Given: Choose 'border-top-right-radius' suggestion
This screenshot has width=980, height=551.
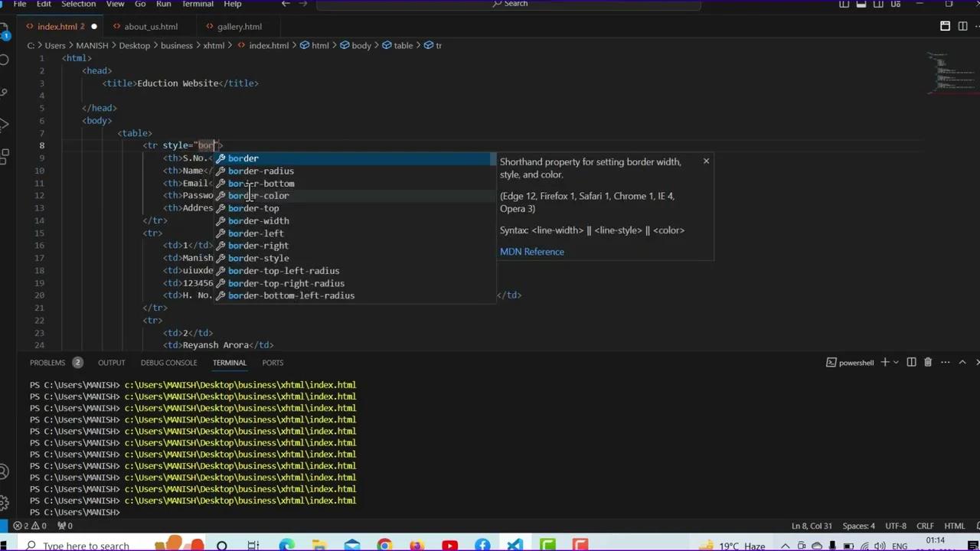Looking at the screenshot, I should (x=354, y=283).
